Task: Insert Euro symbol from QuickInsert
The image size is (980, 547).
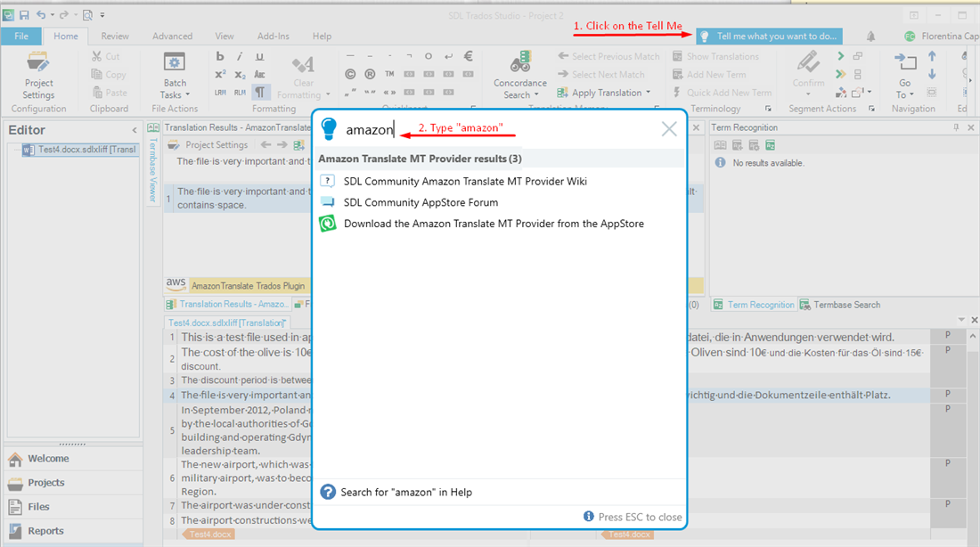Action: [x=468, y=56]
